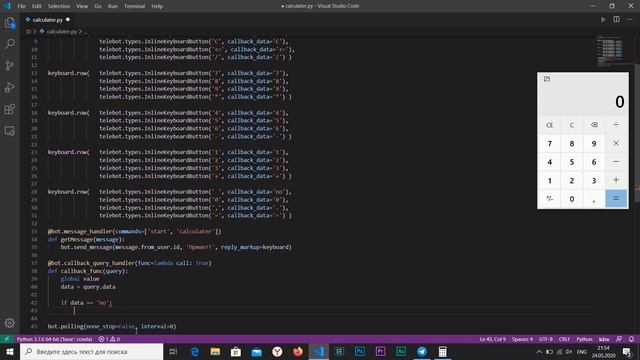Open the Go menu
The image size is (640, 360).
pyautogui.click(x=98, y=6)
